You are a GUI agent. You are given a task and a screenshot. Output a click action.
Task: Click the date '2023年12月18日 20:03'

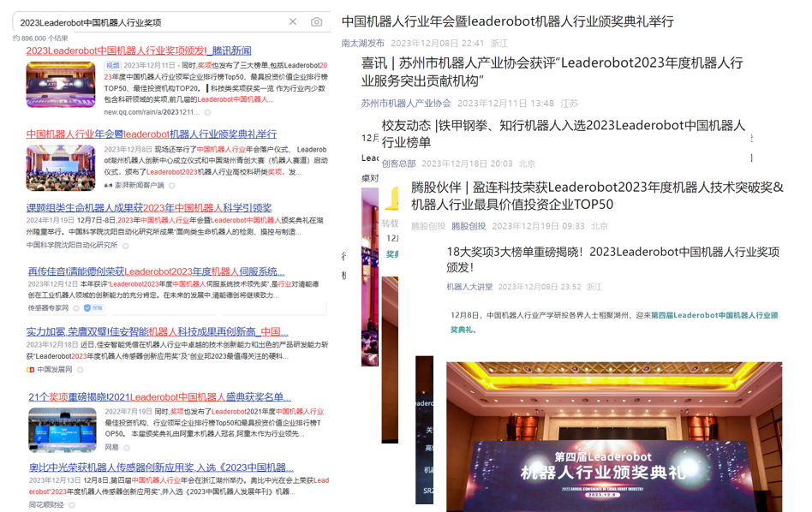click(467, 164)
